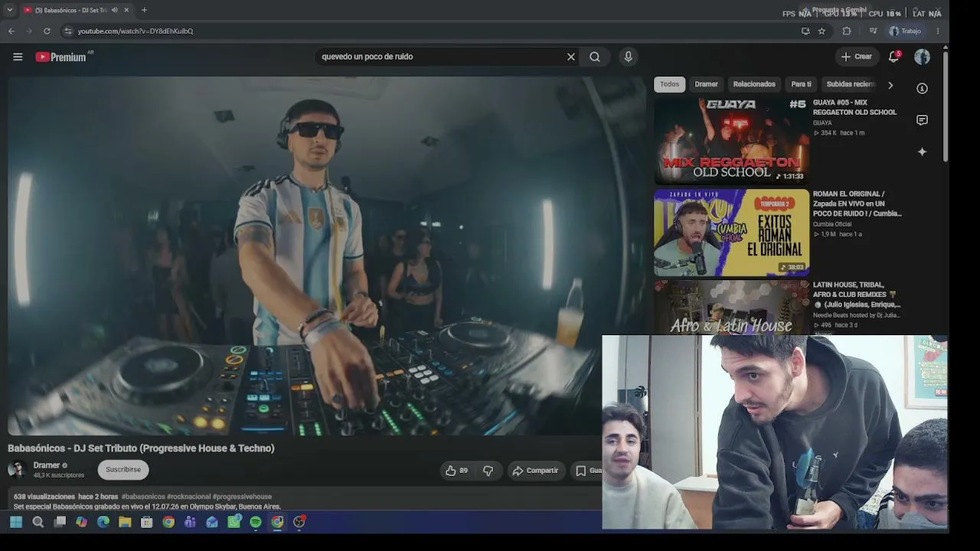Clear the search box text
This screenshot has width=980, height=551.
[x=571, y=57]
